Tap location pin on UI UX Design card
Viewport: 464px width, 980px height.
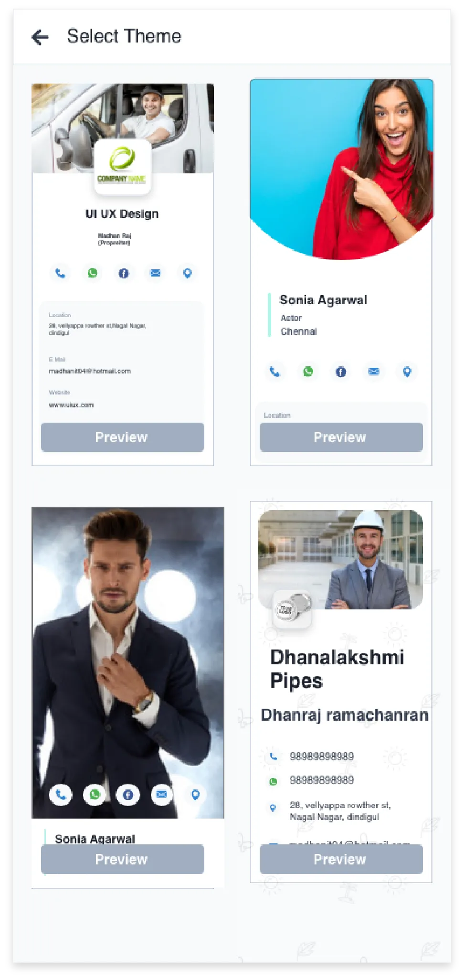tap(188, 273)
